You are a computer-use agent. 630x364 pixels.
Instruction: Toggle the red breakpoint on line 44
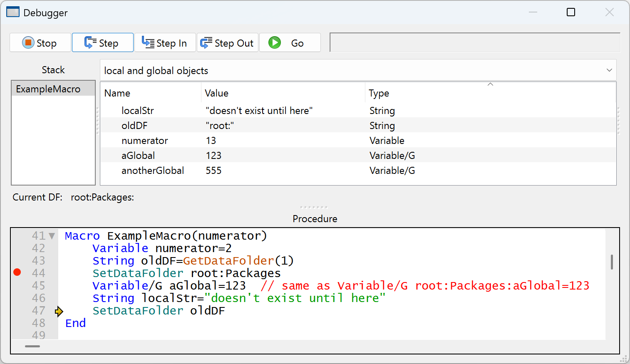point(17,272)
